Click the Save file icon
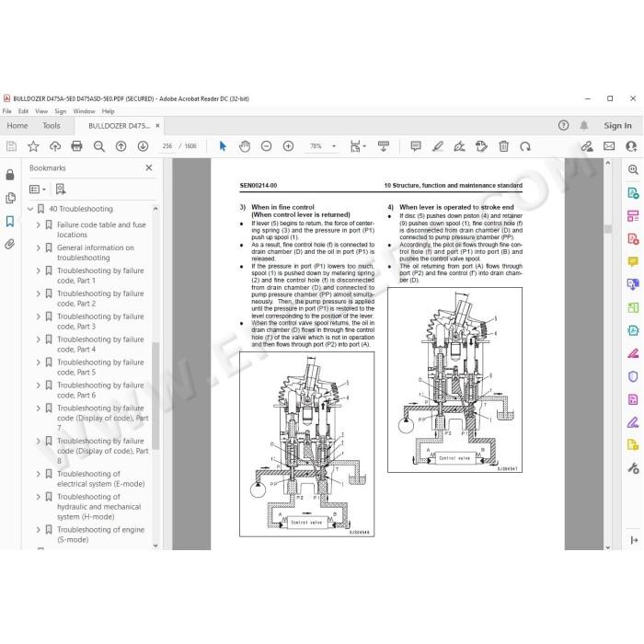This screenshot has height=644, width=644. tap(11, 146)
